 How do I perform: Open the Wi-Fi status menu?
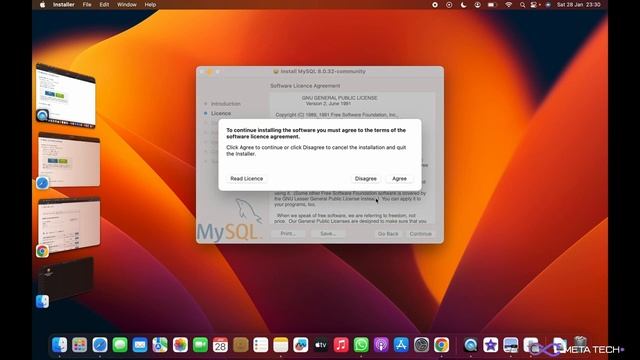point(509,4)
